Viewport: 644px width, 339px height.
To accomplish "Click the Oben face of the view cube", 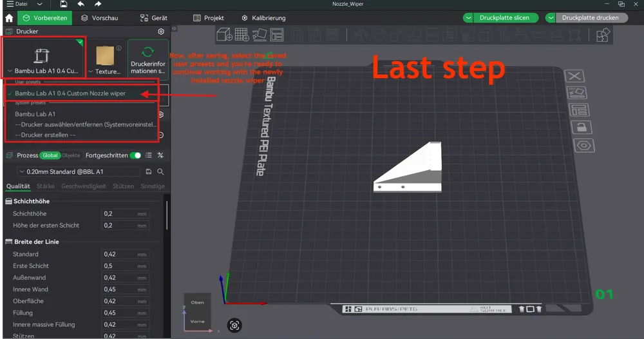I will [197, 302].
